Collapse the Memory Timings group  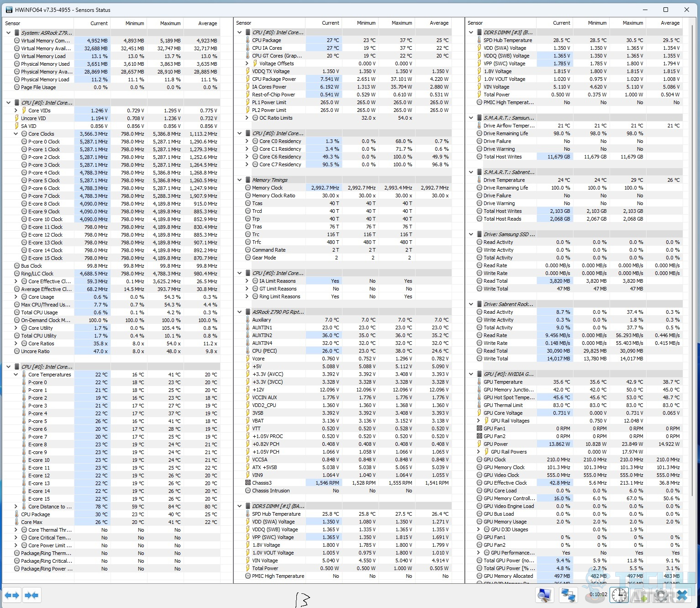[x=240, y=180]
